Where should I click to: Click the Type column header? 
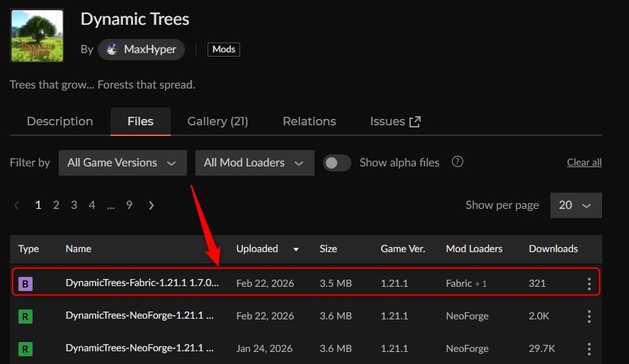[x=28, y=249]
